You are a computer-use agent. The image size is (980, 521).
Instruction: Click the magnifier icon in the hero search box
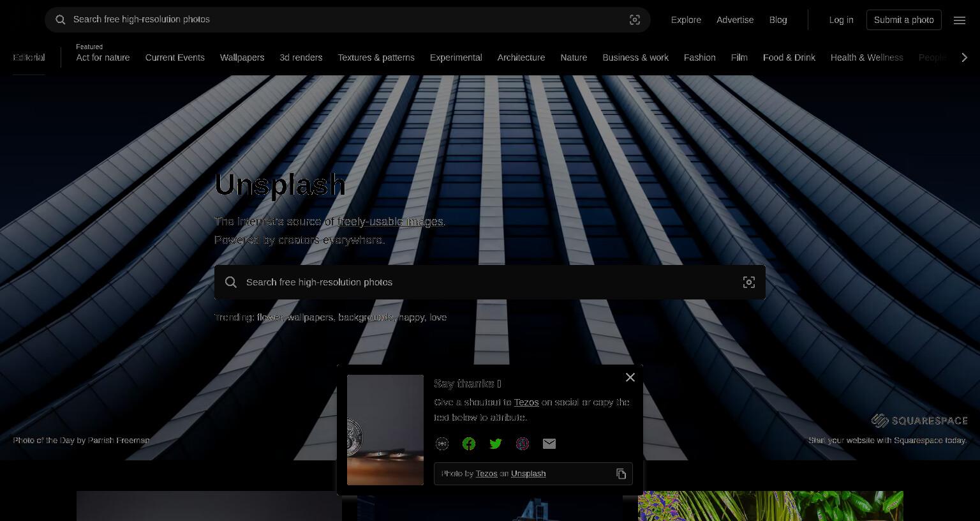click(x=231, y=282)
